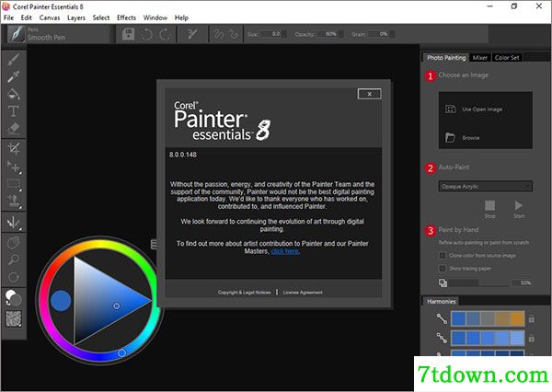Select the Grabber hand tool
This screenshot has width=552, height=392.
pyautogui.click(x=14, y=243)
